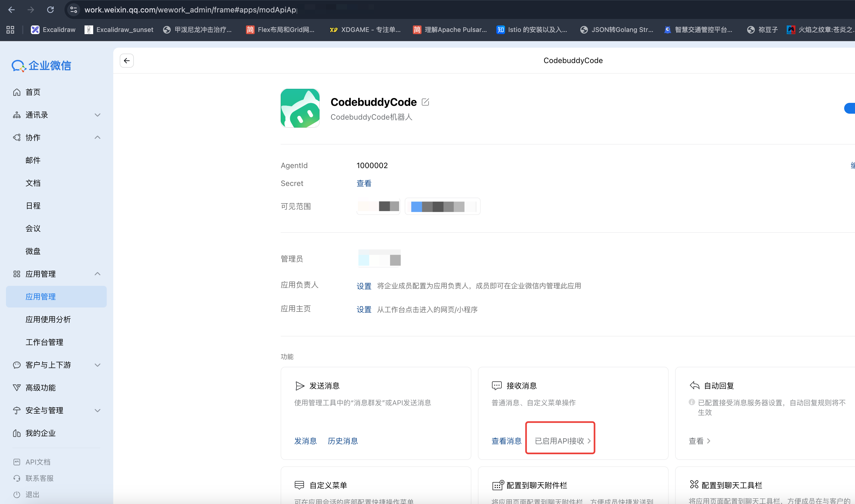
Task: Open 文档 documents from the sidebar
Action: coord(33,183)
